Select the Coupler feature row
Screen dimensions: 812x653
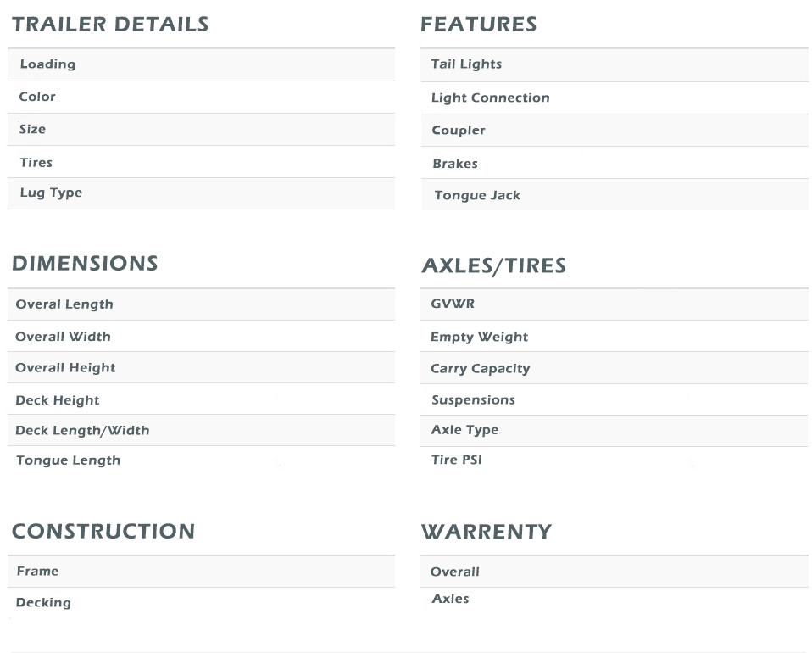click(459, 131)
